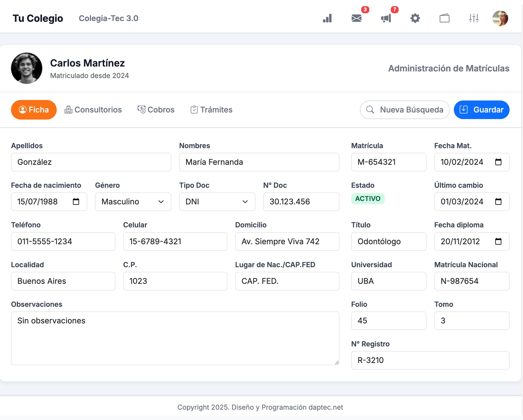This screenshot has width=523, height=420.
Task: Switch to the Consultorios tab
Action: (x=93, y=110)
